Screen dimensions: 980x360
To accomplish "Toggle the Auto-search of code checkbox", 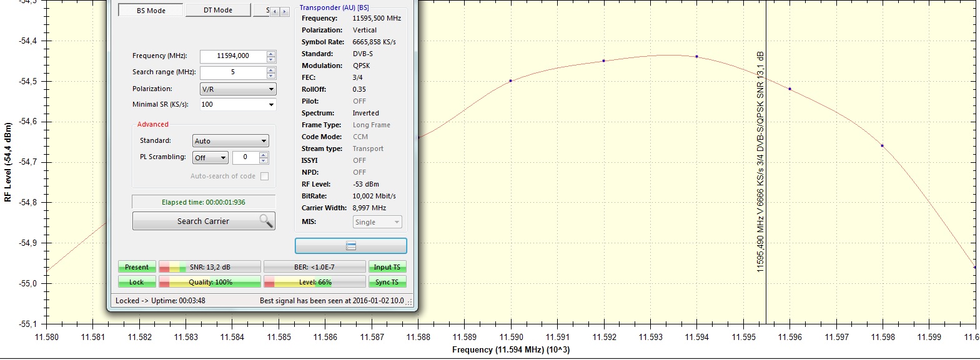I will pyautogui.click(x=264, y=177).
